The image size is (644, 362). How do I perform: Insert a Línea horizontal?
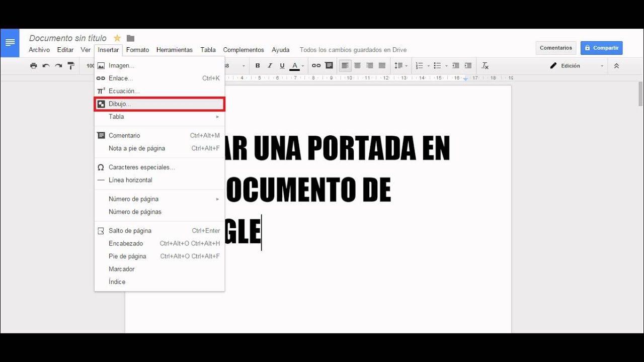pos(159,180)
